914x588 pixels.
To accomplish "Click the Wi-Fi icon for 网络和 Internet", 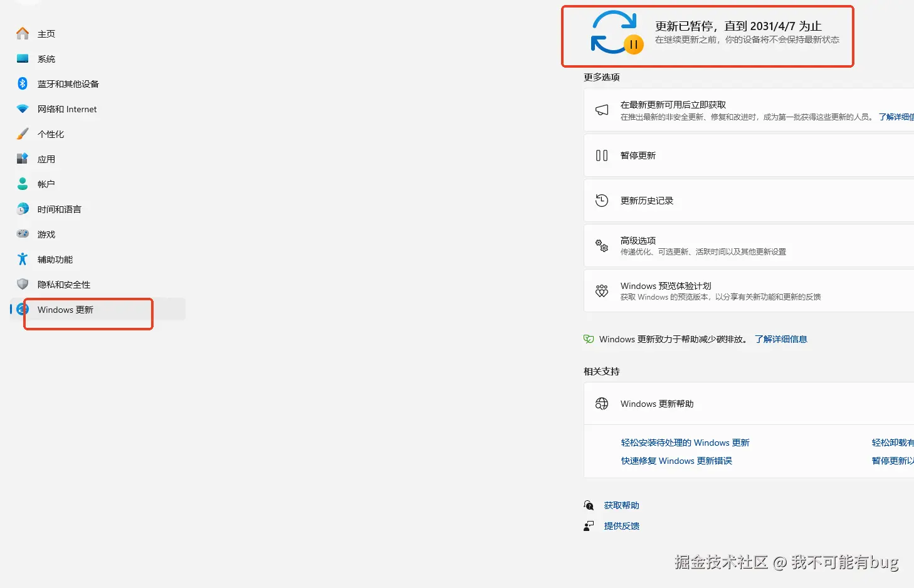I will pyautogui.click(x=23, y=108).
